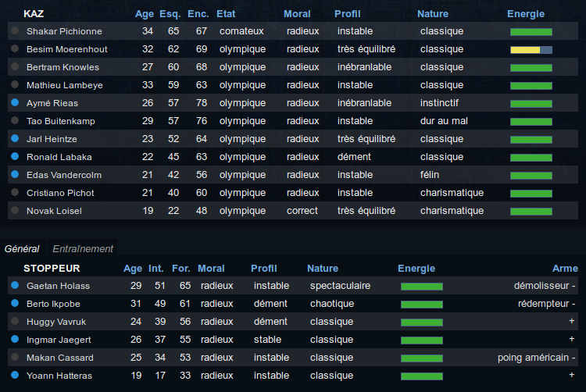The width and height of the screenshot is (586, 392).
Task: Open player Bertram Knowles
Action: 63,67
